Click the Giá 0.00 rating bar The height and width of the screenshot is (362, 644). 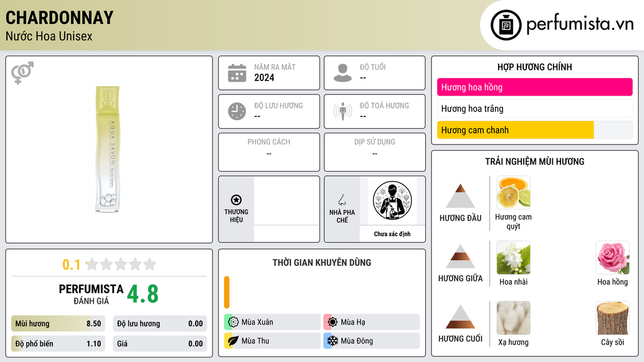coord(160,344)
